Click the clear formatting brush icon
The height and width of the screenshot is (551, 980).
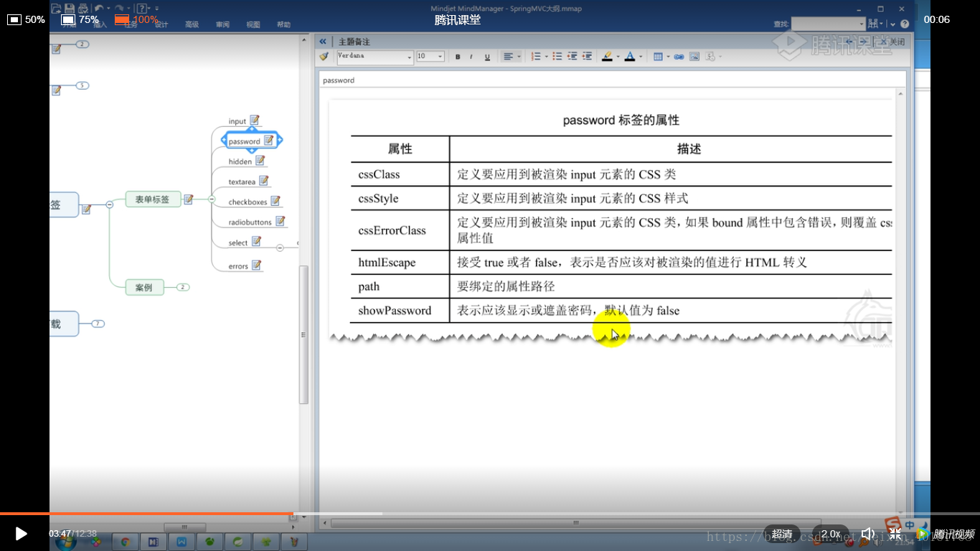(x=324, y=57)
